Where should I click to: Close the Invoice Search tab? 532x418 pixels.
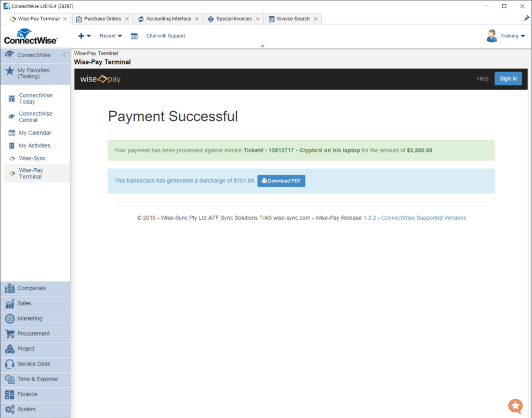coord(315,19)
